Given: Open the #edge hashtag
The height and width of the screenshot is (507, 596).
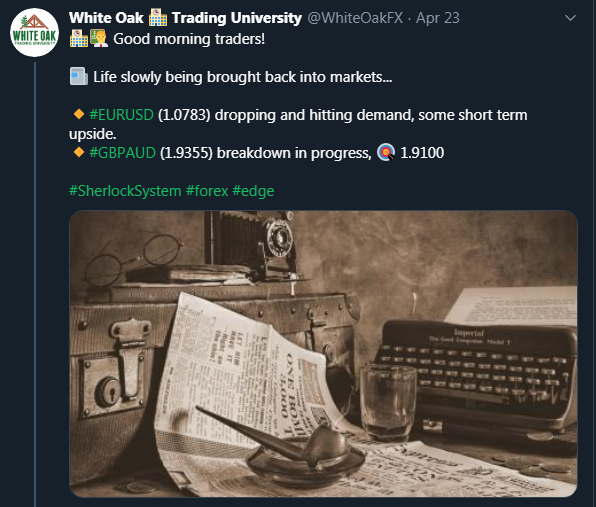Looking at the screenshot, I should tap(253, 191).
